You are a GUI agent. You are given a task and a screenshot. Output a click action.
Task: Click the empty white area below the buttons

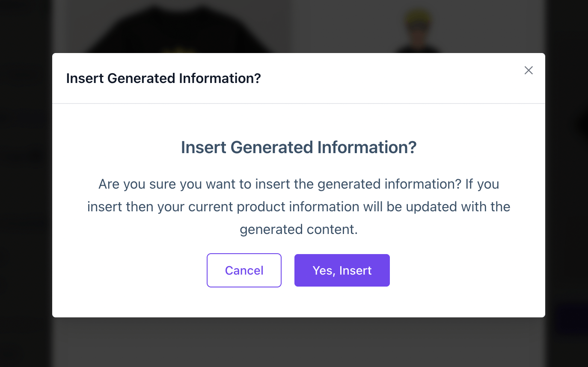[x=299, y=303]
